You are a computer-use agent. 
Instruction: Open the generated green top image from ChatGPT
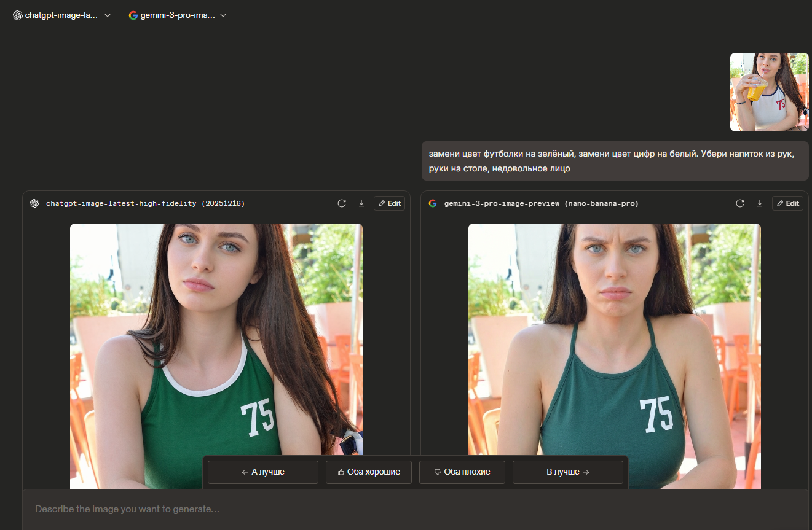point(216,356)
